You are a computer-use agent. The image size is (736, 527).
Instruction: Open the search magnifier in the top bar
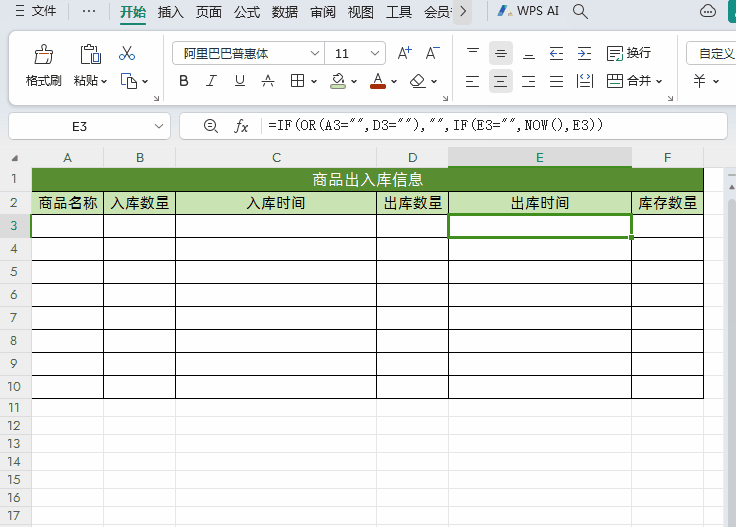[580, 11]
